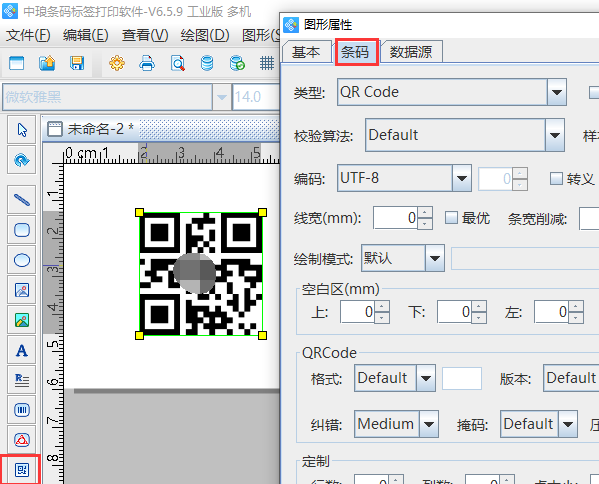Open the 格式 Default dropdown
The image size is (599, 484).
point(426,378)
